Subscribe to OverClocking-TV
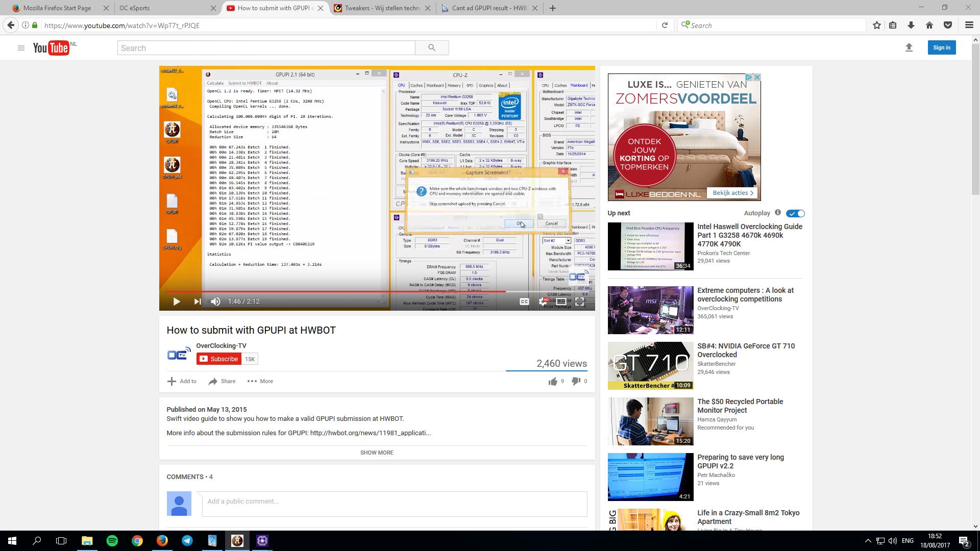 coord(218,359)
